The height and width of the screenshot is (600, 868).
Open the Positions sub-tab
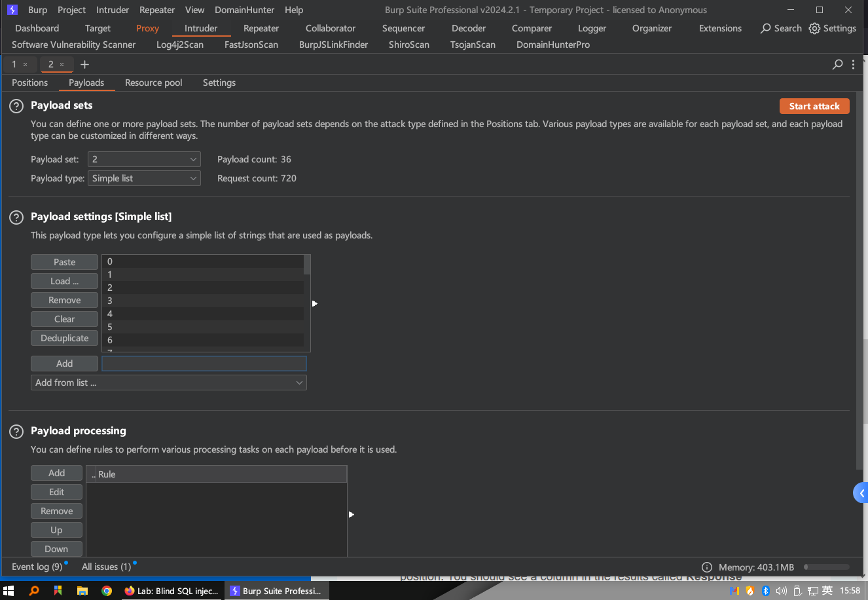click(30, 83)
